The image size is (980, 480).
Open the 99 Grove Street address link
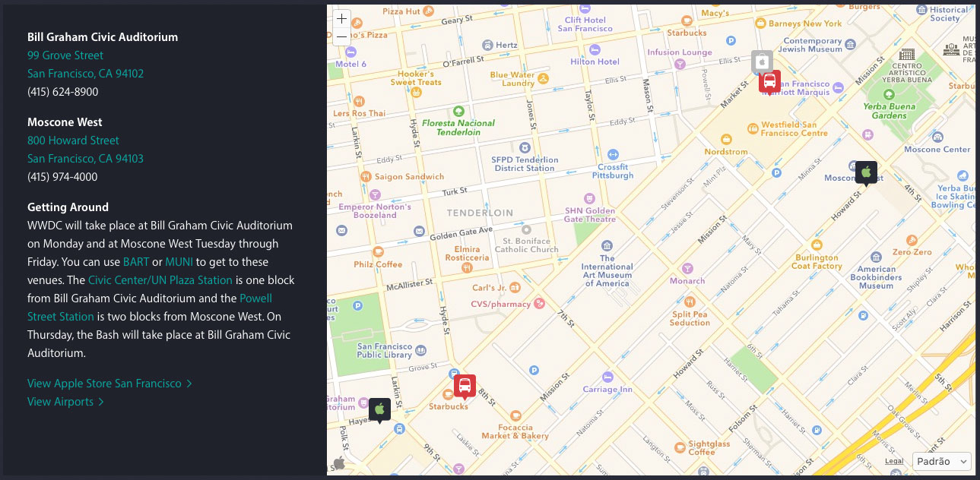point(65,55)
